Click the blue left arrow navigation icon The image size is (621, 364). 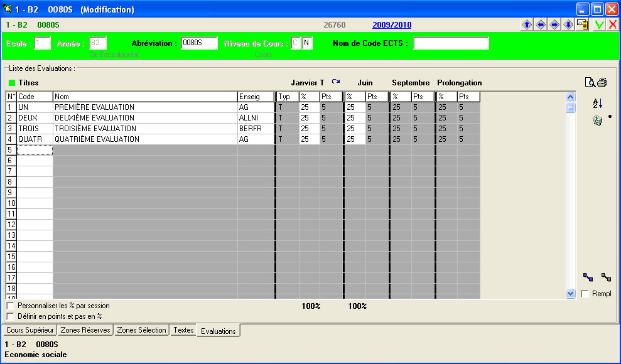tap(541, 24)
